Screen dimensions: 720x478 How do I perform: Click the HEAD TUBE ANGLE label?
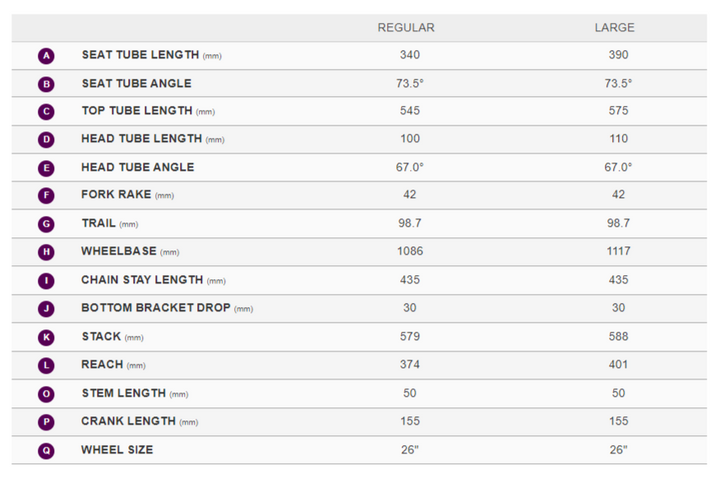tap(138, 167)
